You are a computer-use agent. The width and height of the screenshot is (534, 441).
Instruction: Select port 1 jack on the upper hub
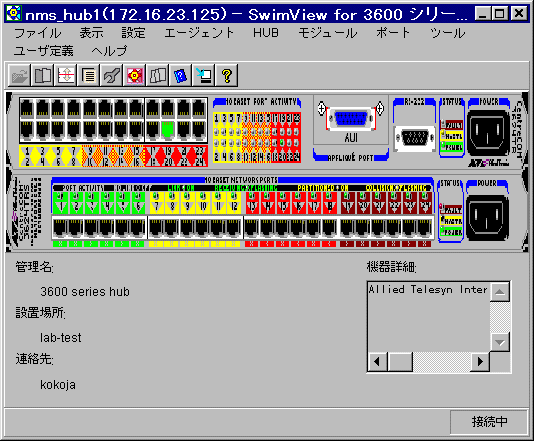(27, 109)
